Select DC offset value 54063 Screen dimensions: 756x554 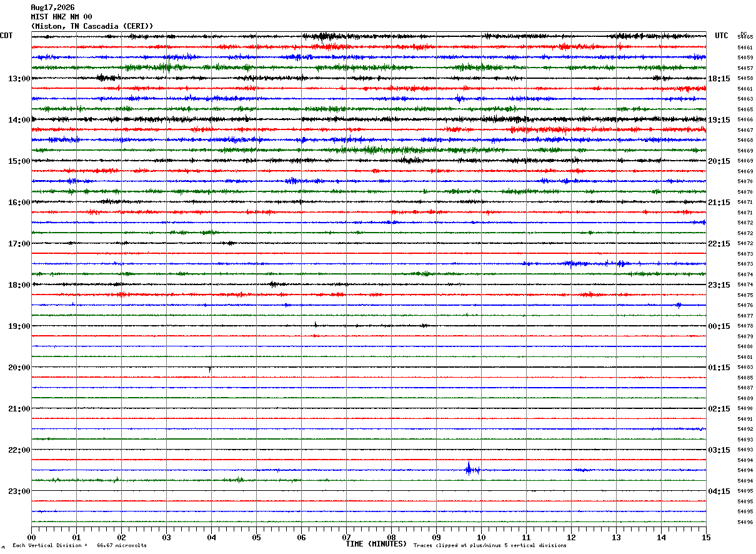(745, 99)
